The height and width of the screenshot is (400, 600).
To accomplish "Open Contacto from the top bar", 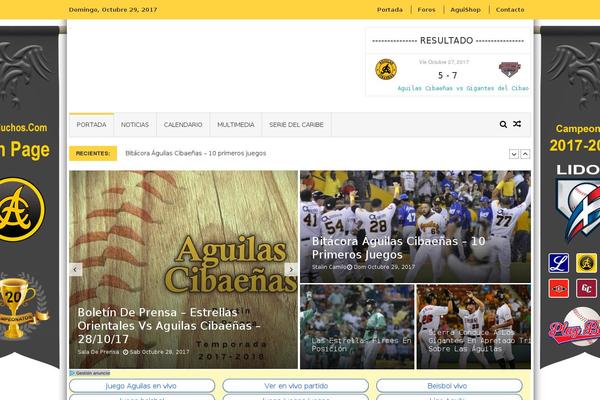I will tap(510, 10).
